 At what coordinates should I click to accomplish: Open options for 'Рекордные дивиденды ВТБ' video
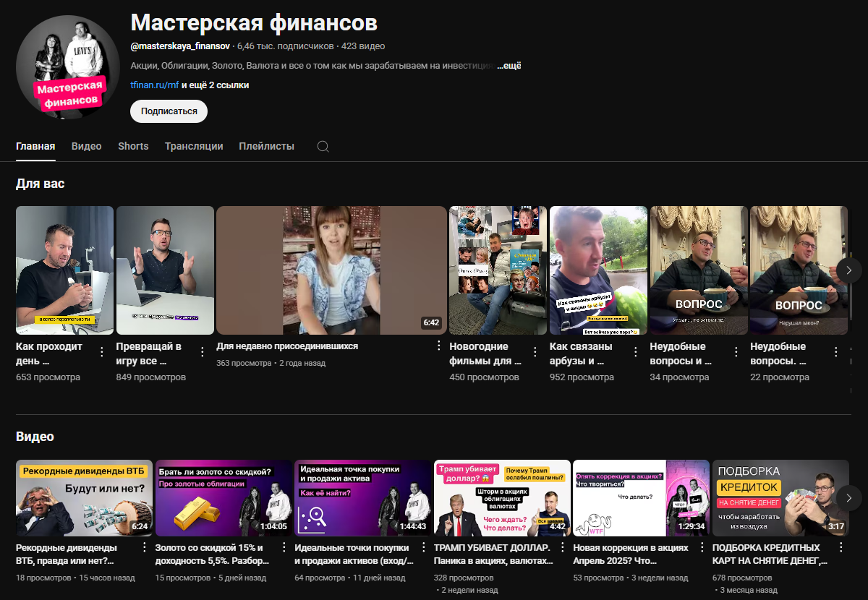(x=144, y=547)
